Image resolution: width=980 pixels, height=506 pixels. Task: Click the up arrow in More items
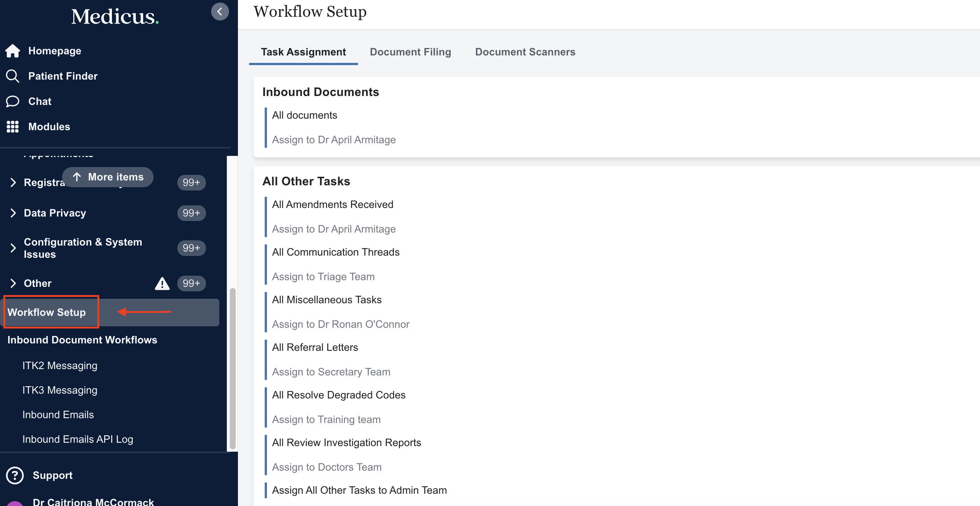(77, 177)
